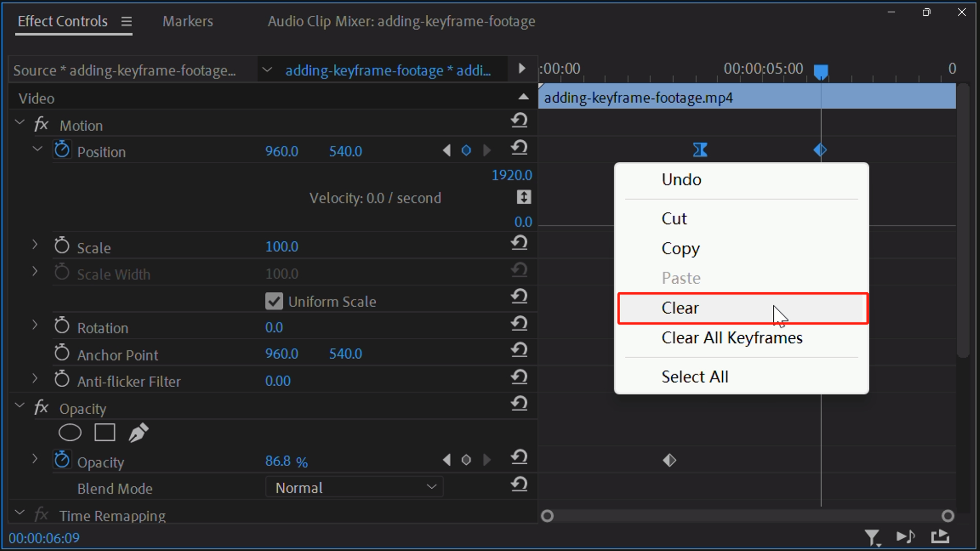Toggle the Uniform Scale checkbox
This screenshot has width=980, height=551.
274,301
